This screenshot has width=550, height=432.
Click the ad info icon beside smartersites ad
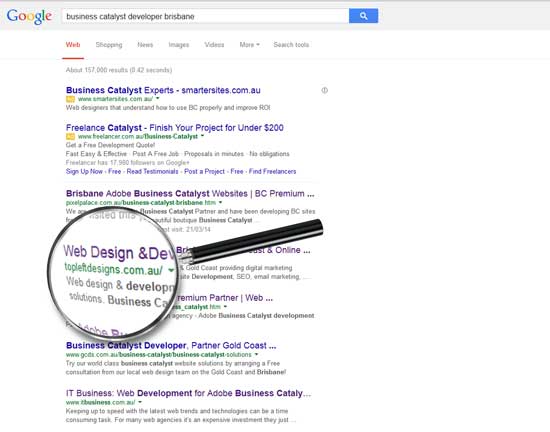tap(324, 90)
